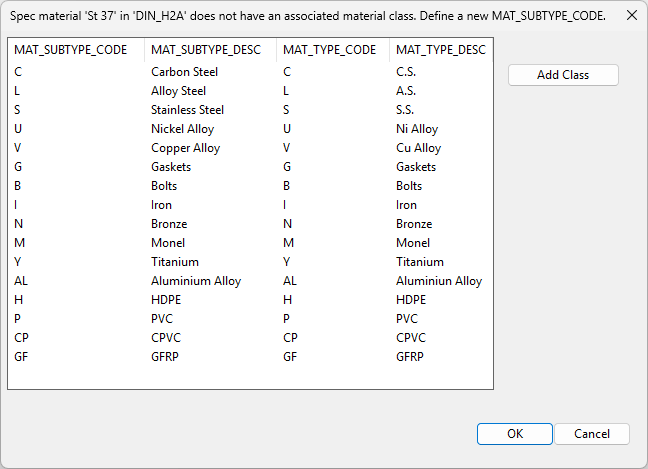This screenshot has height=469, width=648.
Task: Choose the Stainless Steel material row
Action: point(187,110)
